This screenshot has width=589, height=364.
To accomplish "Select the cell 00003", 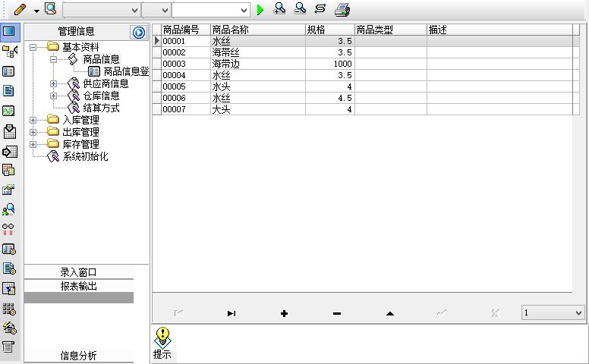I will pos(185,64).
